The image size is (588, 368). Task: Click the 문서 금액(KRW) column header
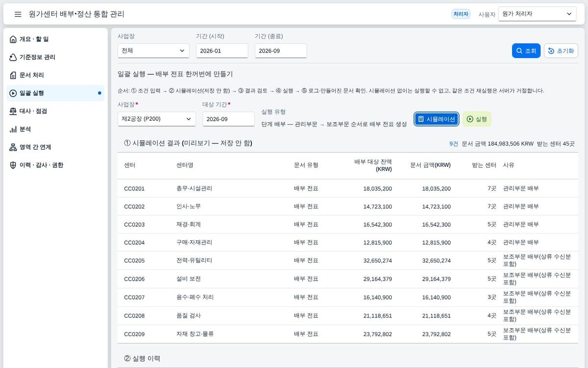pos(430,165)
